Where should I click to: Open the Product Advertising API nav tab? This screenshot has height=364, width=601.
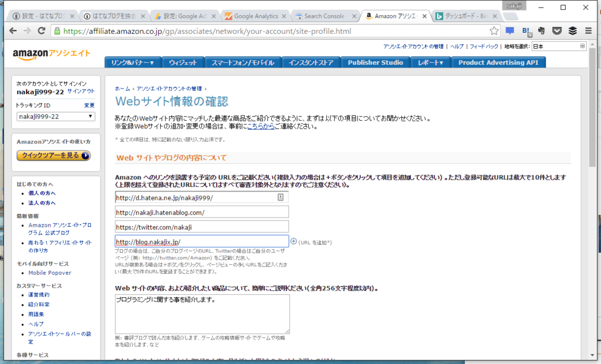498,62
